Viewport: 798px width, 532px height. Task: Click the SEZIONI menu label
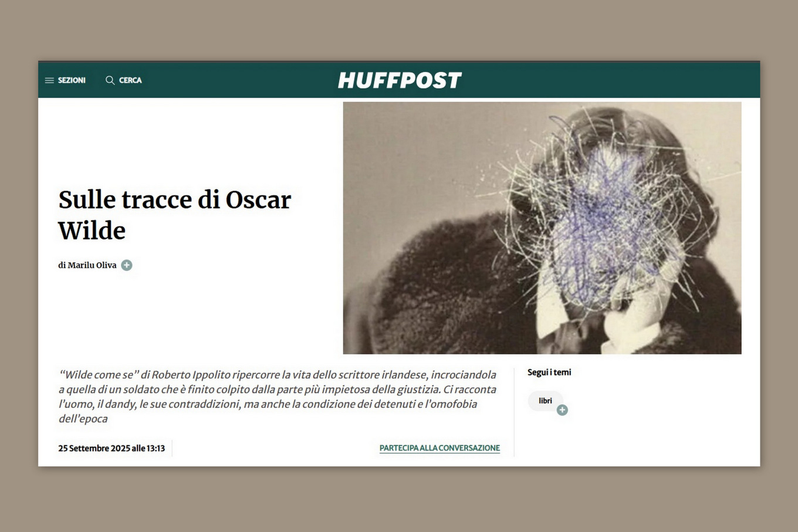tap(72, 80)
